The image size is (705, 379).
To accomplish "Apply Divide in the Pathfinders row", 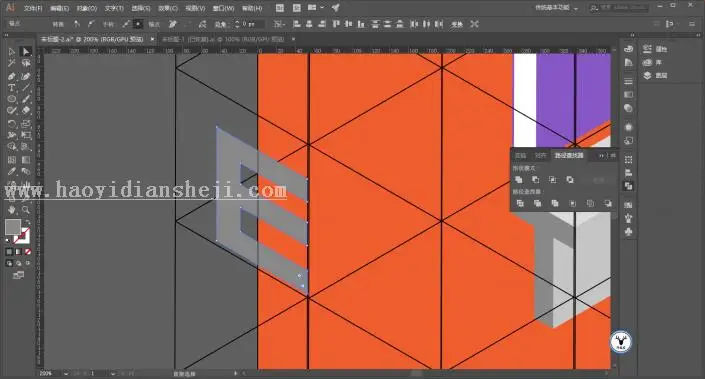I will (520, 204).
